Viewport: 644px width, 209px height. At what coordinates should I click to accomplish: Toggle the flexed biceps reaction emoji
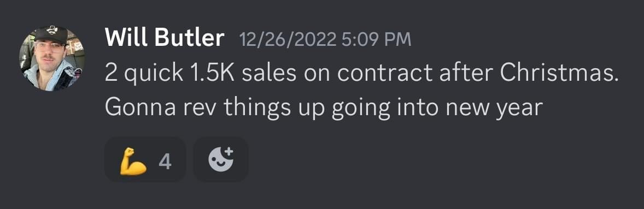[133, 162]
